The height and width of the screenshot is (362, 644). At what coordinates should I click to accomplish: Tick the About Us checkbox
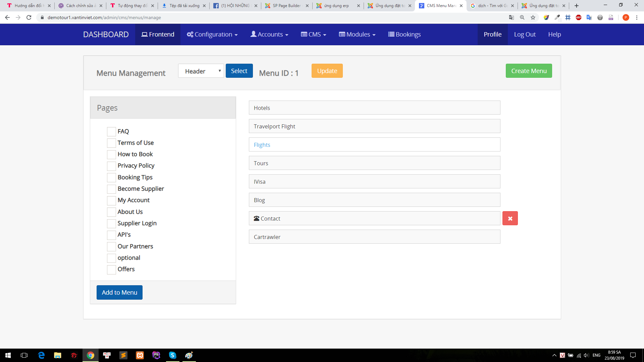(111, 212)
